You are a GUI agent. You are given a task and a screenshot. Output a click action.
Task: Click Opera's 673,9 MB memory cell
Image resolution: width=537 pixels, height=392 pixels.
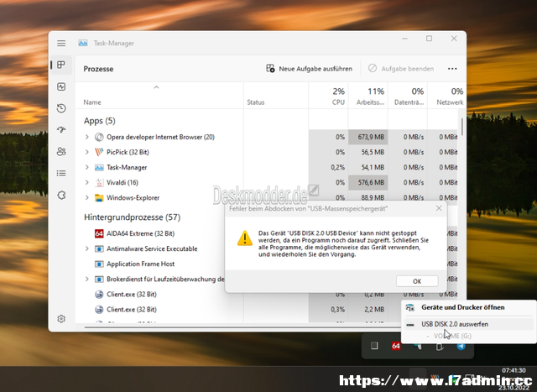[x=368, y=137]
